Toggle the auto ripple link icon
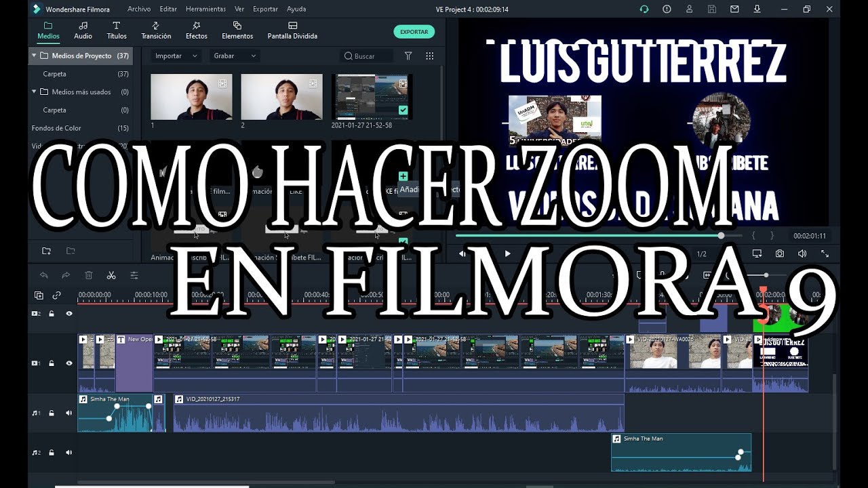This screenshot has height=488, width=868. 57,296
